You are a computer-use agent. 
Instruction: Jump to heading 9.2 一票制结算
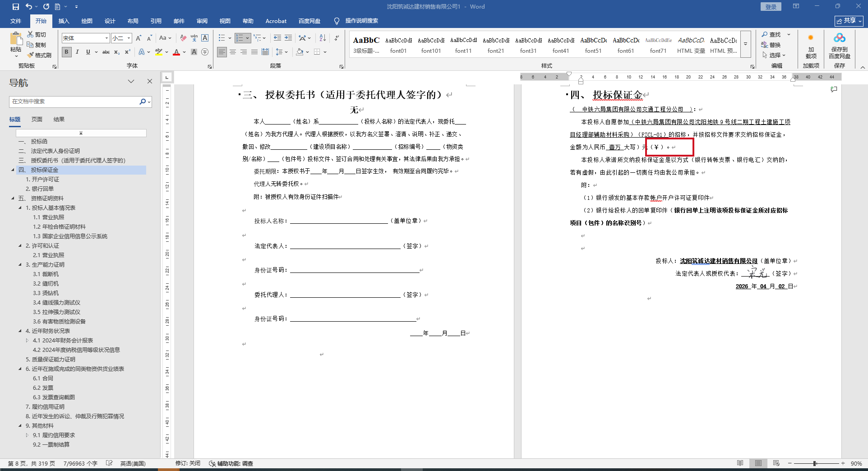coord(51,445)
